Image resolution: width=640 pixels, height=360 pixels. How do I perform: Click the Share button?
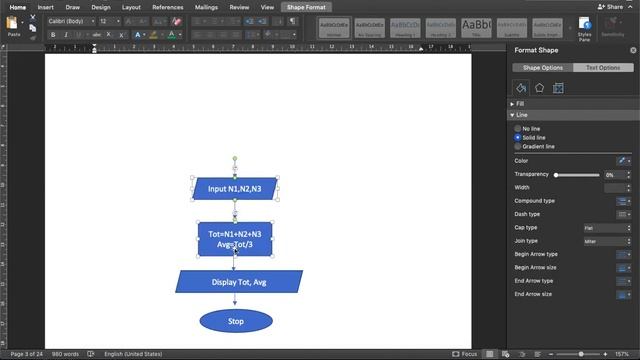(x=611, y=7)
